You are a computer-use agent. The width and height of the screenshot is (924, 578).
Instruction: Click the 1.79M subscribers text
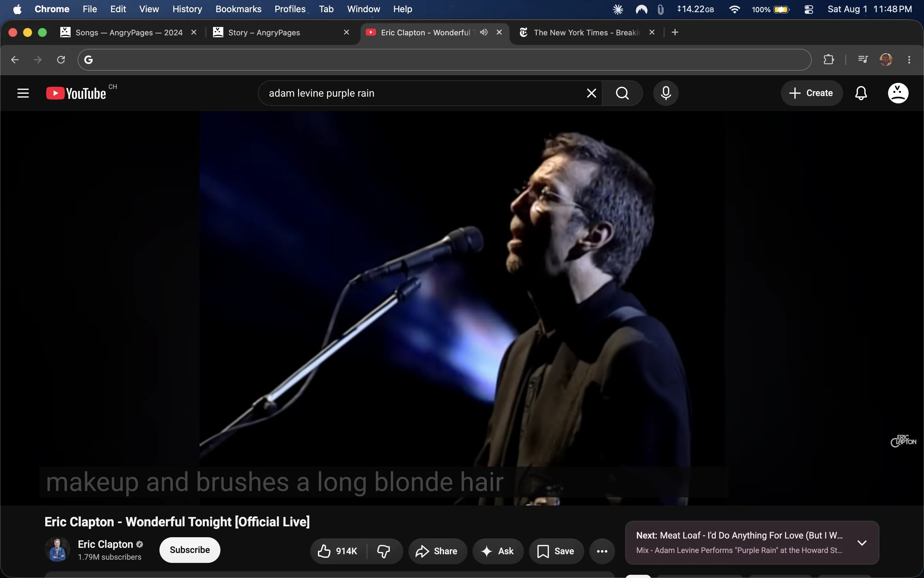point(110,557)
